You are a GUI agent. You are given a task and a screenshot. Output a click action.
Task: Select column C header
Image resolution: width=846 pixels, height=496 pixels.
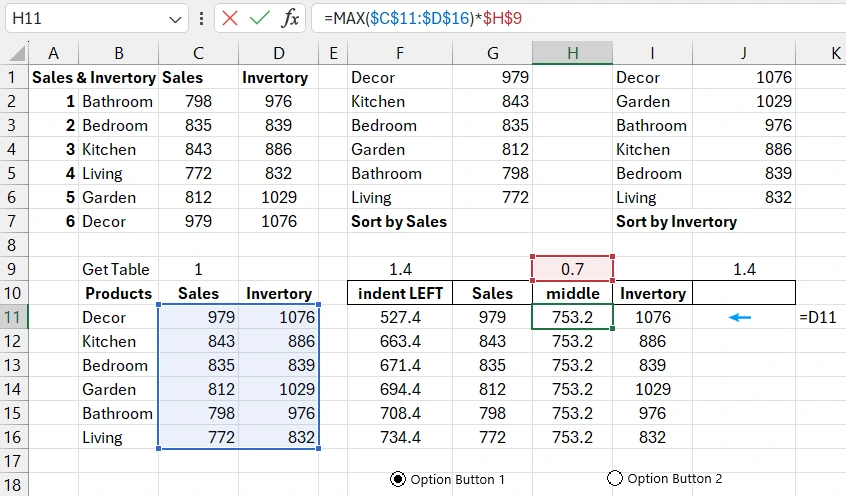tap(198, 53)
